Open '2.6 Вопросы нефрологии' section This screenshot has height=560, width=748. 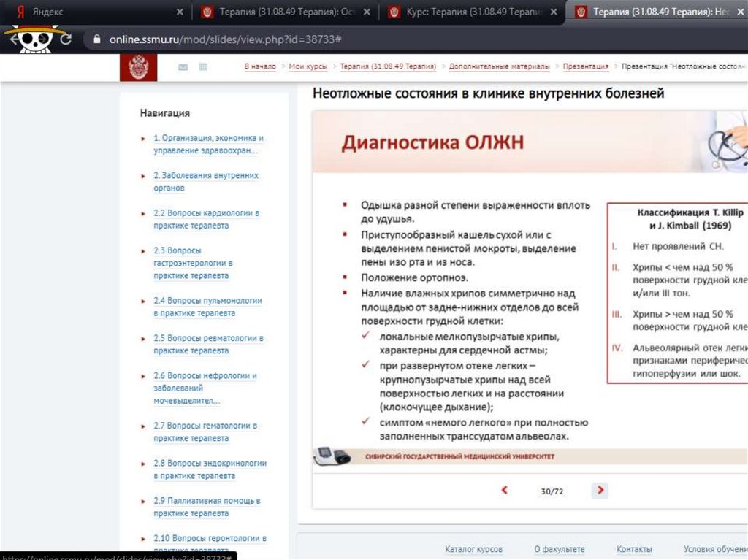pyautogui.click(x=205, y=388)
